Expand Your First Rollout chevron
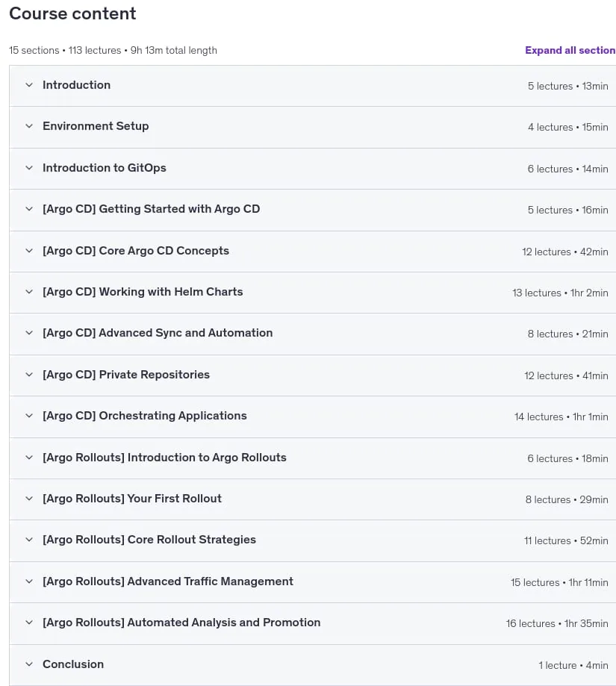Image resolution: width=616 pixels, height=686 pixels. [29, 499]
